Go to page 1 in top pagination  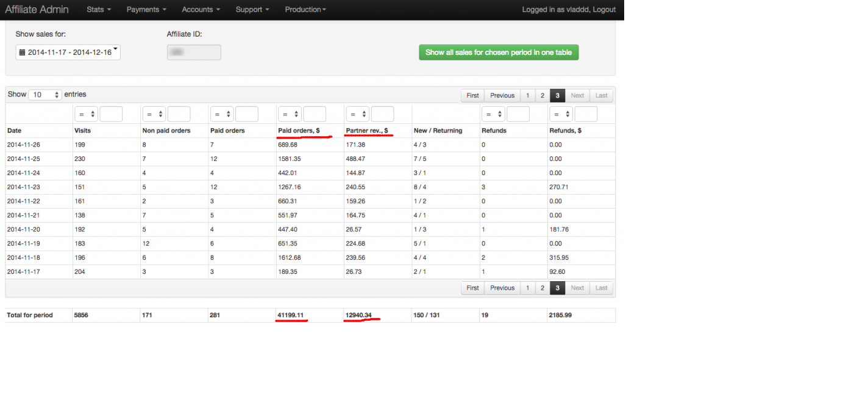pos(527,96)
